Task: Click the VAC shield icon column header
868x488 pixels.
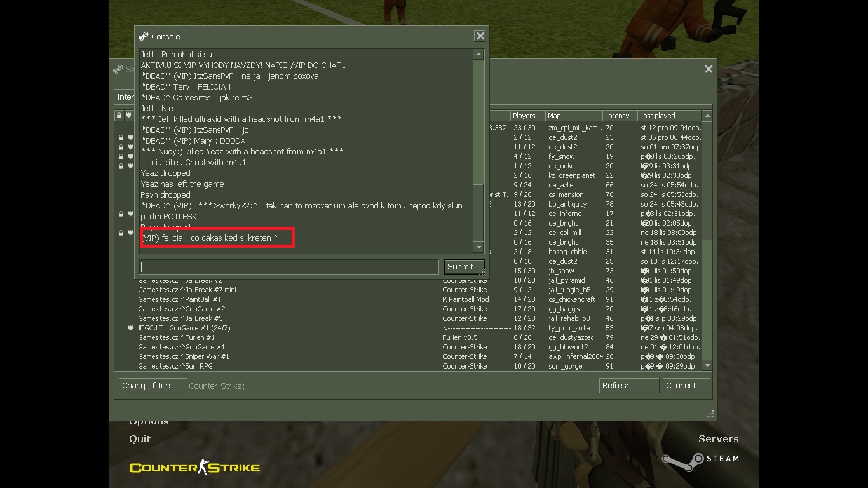Action: pos(129,116)
